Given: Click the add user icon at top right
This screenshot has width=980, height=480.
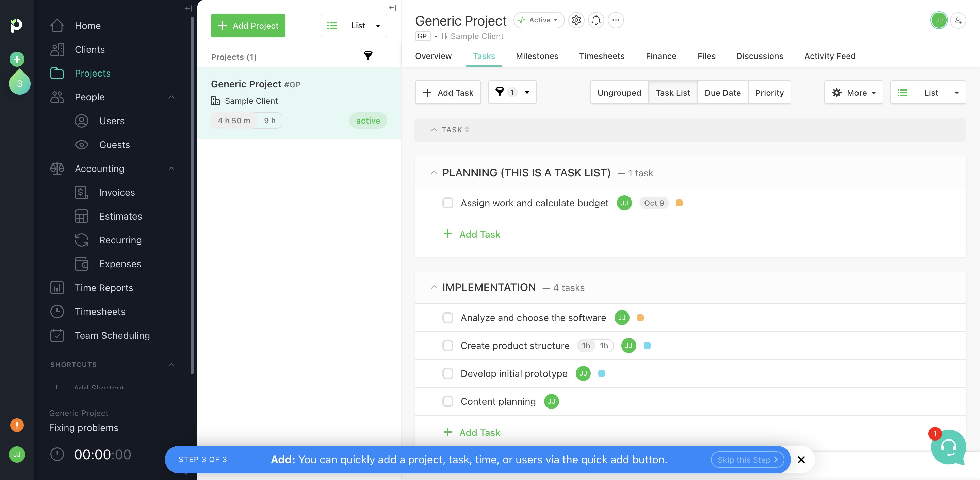Looking at the screenshot, I should pos(958,20).
